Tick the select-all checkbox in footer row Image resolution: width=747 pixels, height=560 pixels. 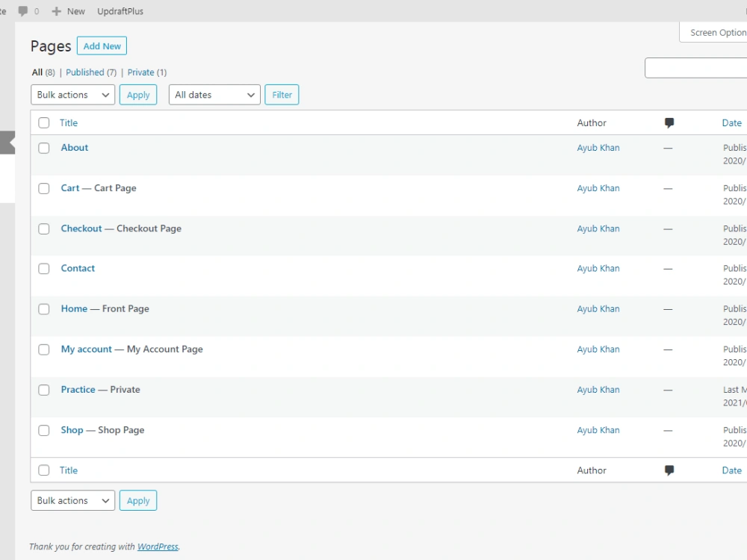coord(44,470)
